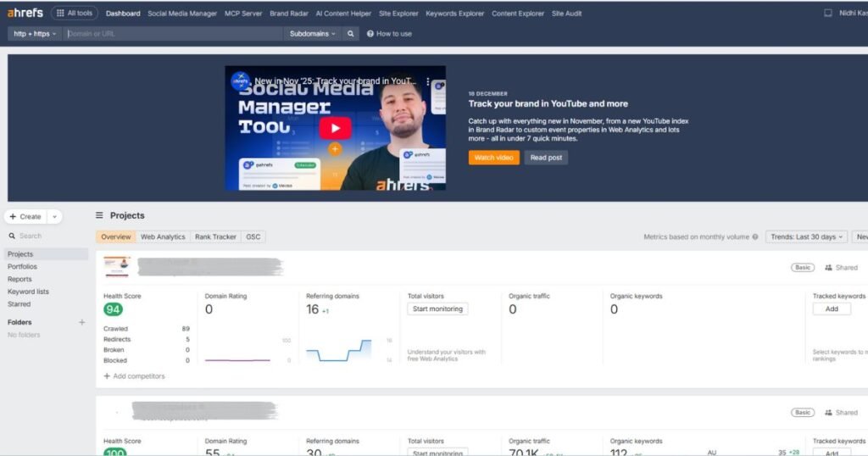Expand the Trends: Last 30 days dropdown
The image size is (868, 456).
[x=805, y=237]
